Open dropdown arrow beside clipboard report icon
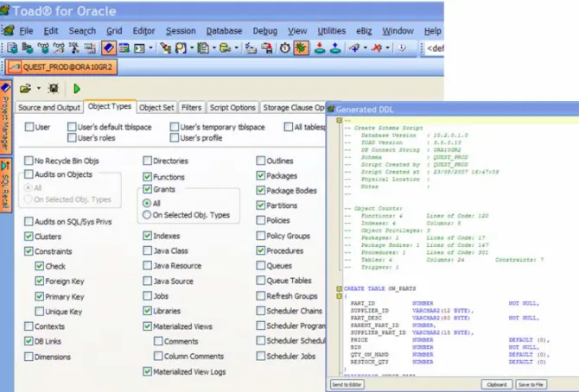The width and height of the screenshot is (579, 392). coord(214,47)
